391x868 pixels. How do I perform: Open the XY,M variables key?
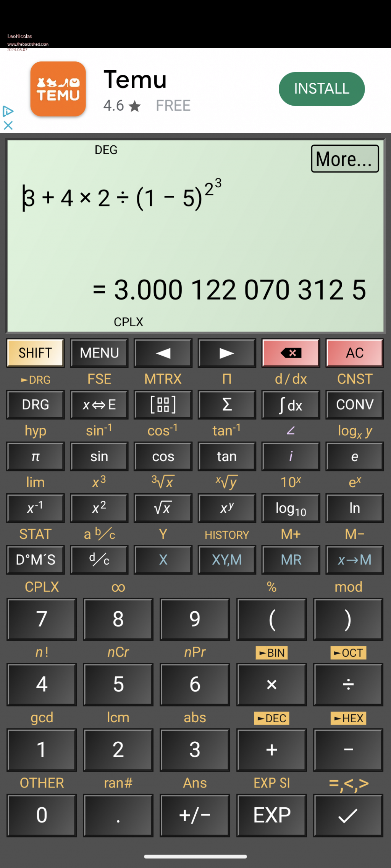227,560
